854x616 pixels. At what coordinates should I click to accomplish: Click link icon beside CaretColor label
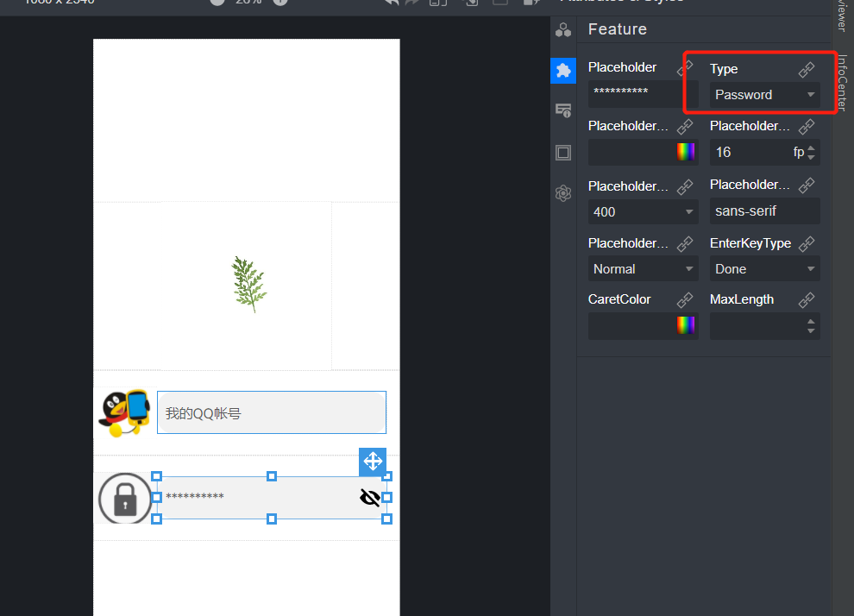[x=685, y=299]
